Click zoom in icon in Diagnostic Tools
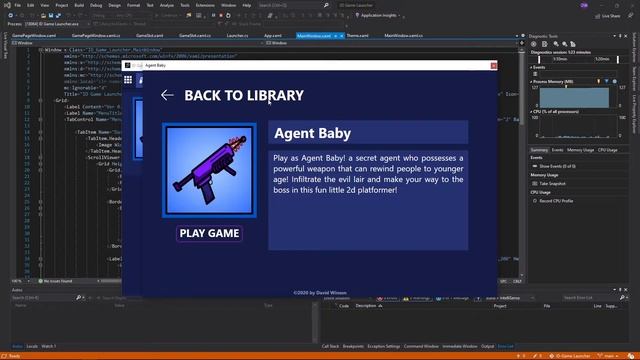 point(556,44)
